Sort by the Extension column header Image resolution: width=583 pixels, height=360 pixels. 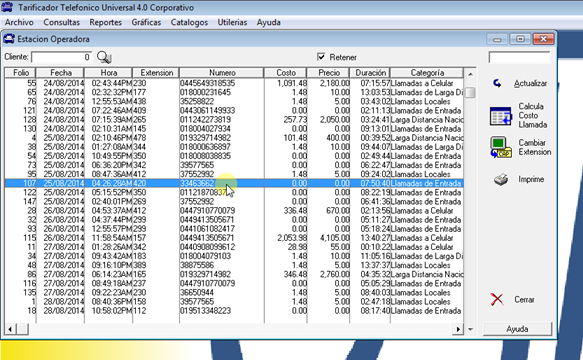(x=156, y=73)
